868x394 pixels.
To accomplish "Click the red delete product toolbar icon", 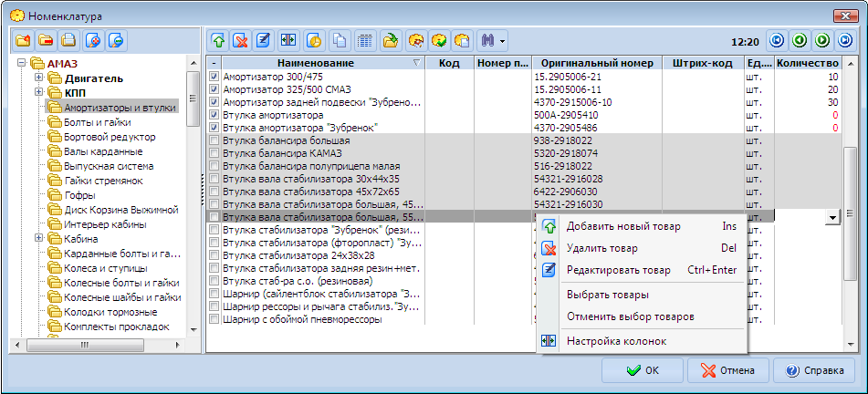I will pos(240,41).
